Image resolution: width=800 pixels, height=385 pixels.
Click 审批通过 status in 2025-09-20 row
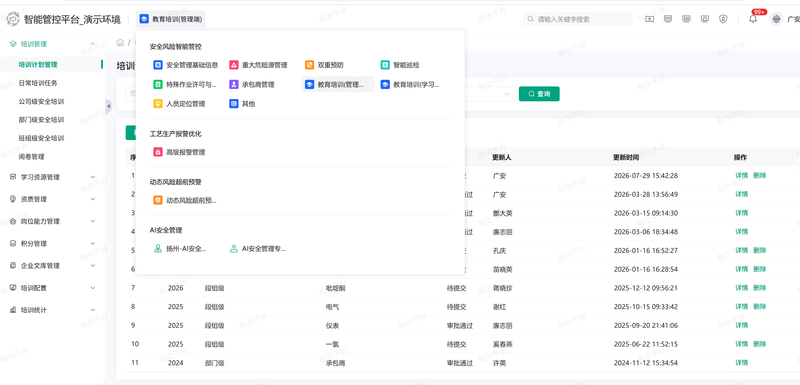click(460, 325)
